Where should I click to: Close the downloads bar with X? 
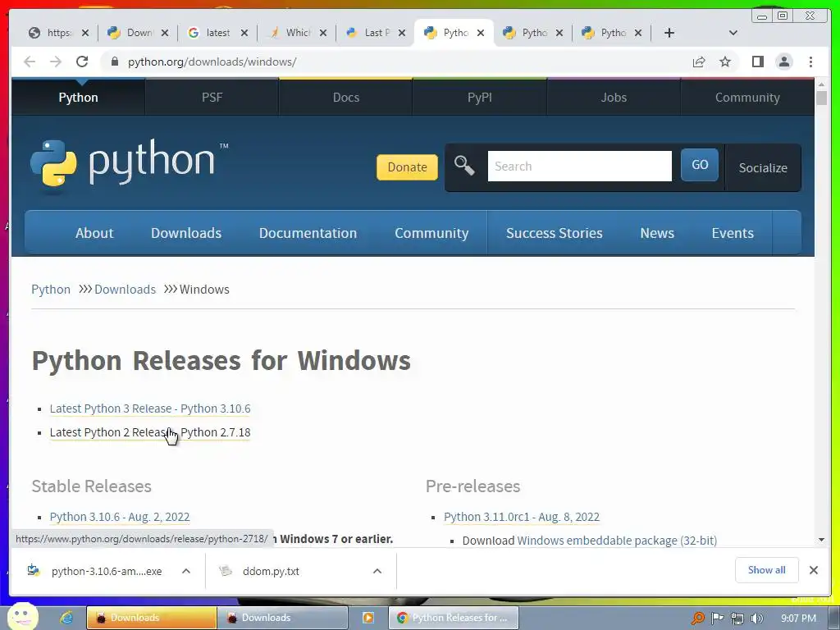tap(813, 570)
